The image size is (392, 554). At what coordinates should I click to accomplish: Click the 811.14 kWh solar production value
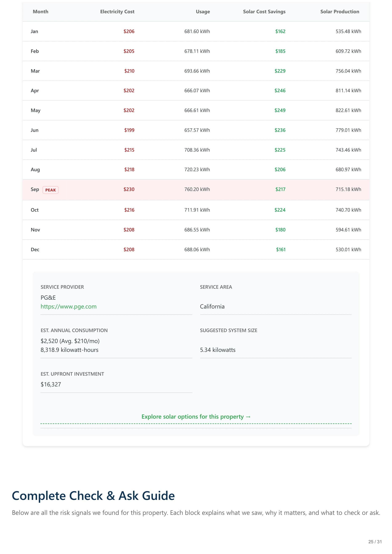348,91
